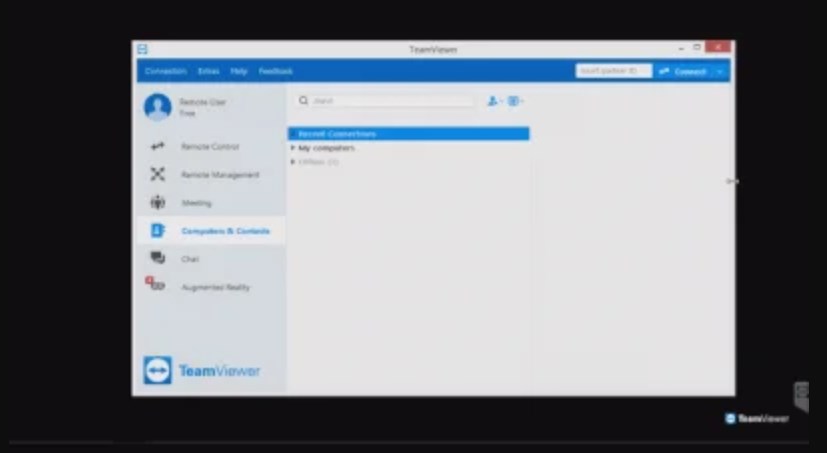
Task: Select the Meeting people icon
Action: click(x=157, y=203)
